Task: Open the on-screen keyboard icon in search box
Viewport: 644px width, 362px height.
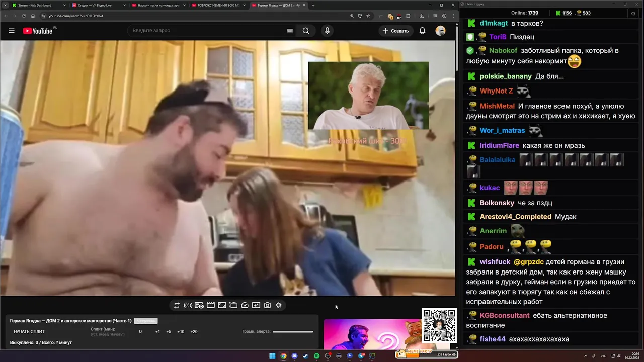Action: point(290,31)
